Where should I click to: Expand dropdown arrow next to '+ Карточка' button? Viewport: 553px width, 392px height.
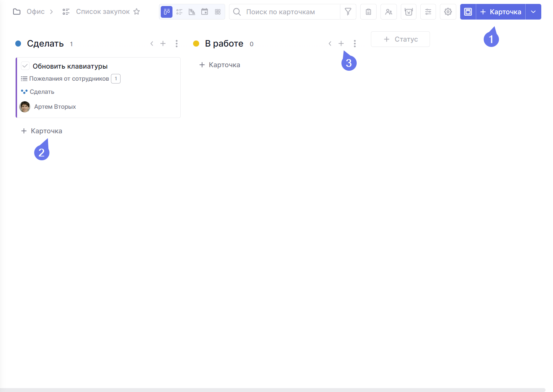(533, 12)
